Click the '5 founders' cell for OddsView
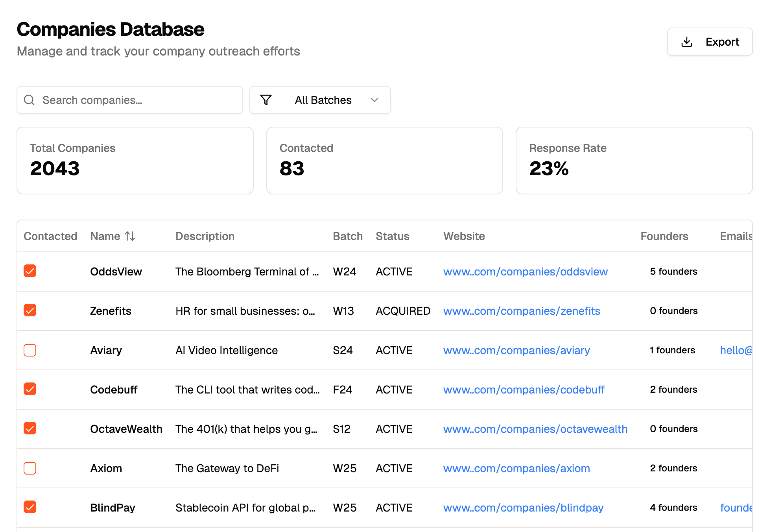Image resolution: width=771 pixels, height=532 pixels. (x=673, y=272)
